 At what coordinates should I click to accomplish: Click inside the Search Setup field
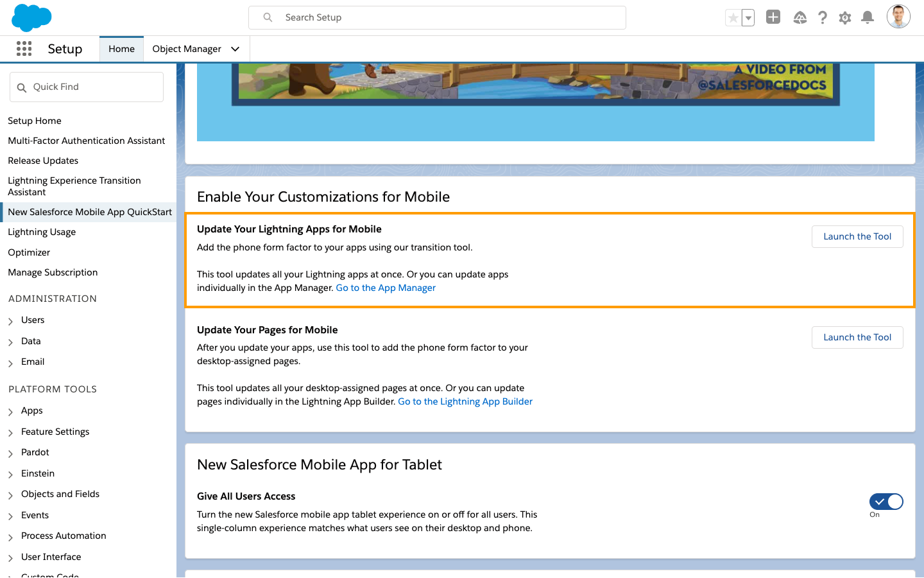[437, 17]
